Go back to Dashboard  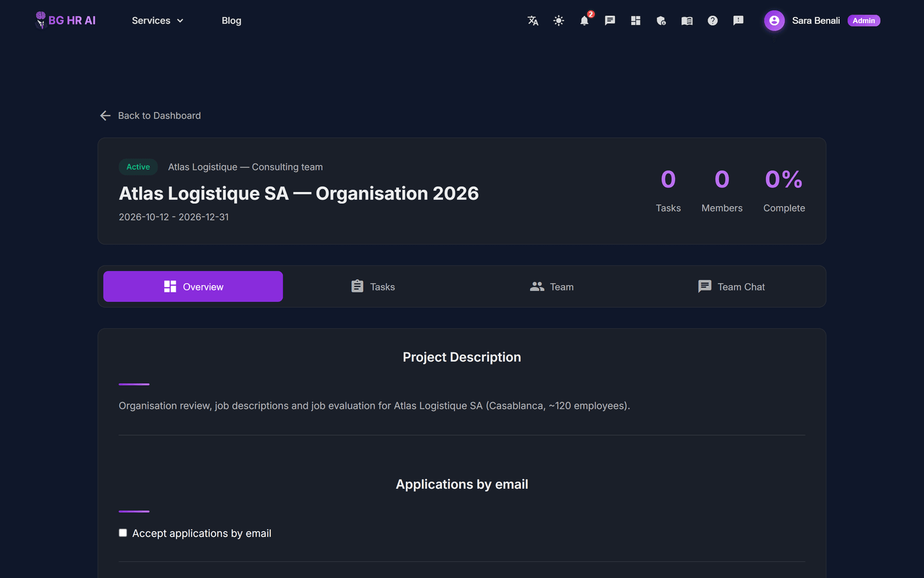click(x=159, y=116)
